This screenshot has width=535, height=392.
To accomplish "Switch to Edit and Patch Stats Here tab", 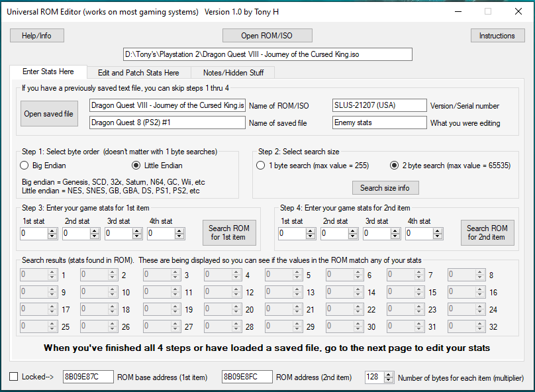I will 138,73.
